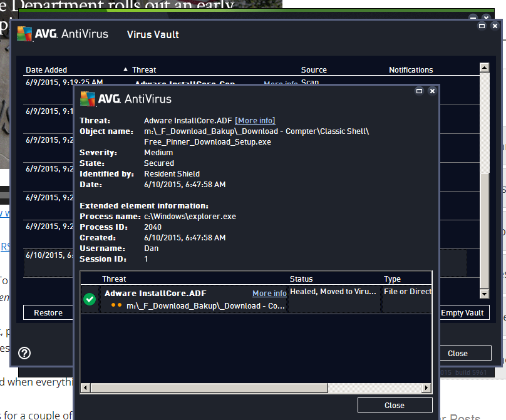Close threat details dialog with X icon
Screen dimensions: 506x420
(x=432, y=91)
